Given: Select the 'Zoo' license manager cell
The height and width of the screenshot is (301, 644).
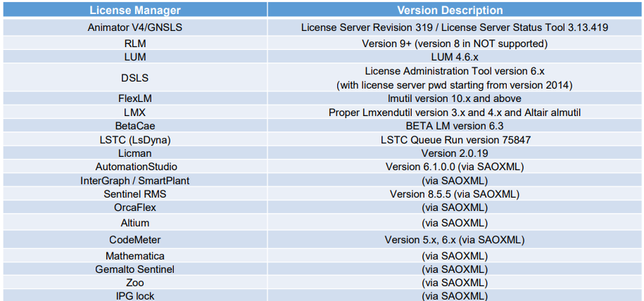Looking at the screenshot, I should (x=135, y=283).
